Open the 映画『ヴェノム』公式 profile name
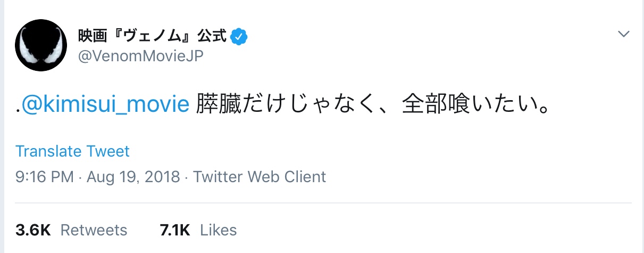This screenshot has height=253, width=644. pos(152,37)
